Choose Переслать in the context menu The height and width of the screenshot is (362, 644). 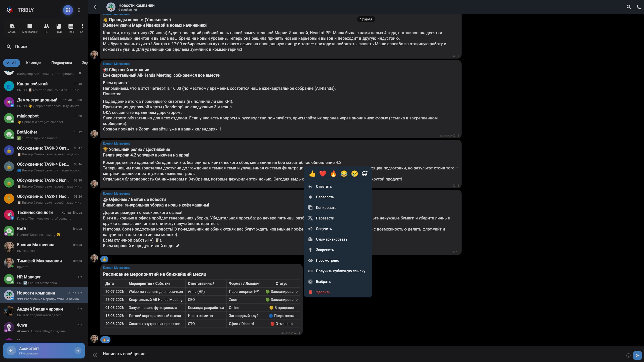[338, 197]
